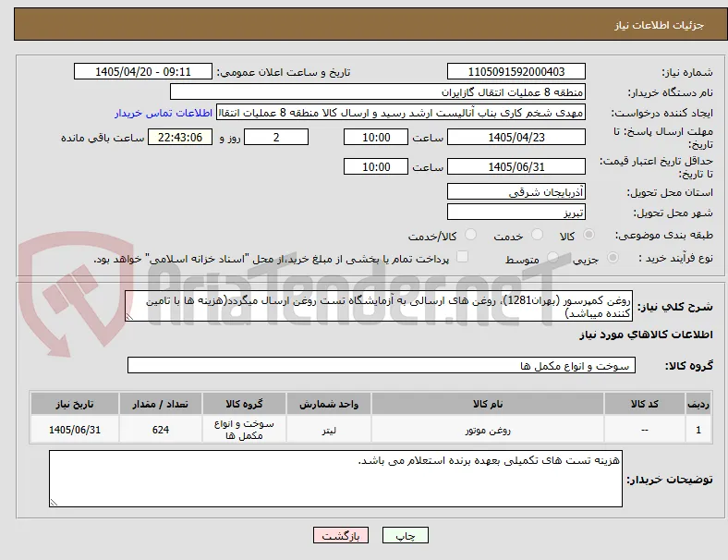
Task: Click the quantity cell 624
Action: (161, 430)
